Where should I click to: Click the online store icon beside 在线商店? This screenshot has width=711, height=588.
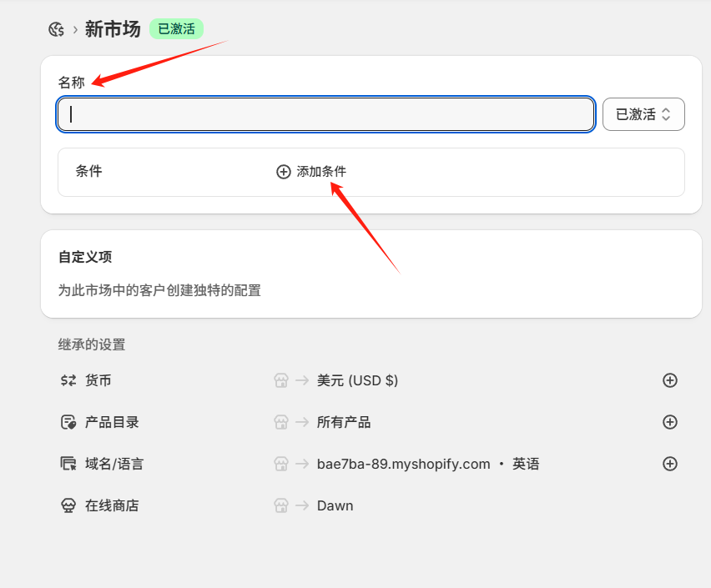(x=68, y=505)
